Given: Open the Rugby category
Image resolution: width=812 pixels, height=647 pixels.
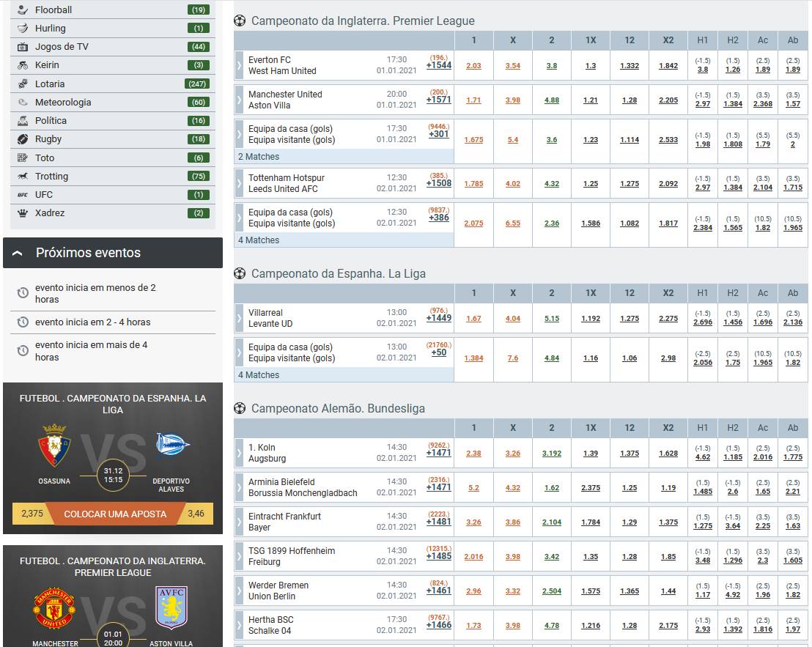Looking at the screenshot, I should coord(113,139).
